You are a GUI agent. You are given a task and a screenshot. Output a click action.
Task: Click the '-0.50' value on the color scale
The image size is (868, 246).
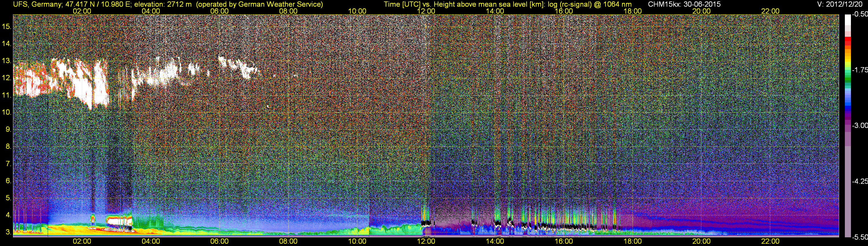(x=860, y=14)
